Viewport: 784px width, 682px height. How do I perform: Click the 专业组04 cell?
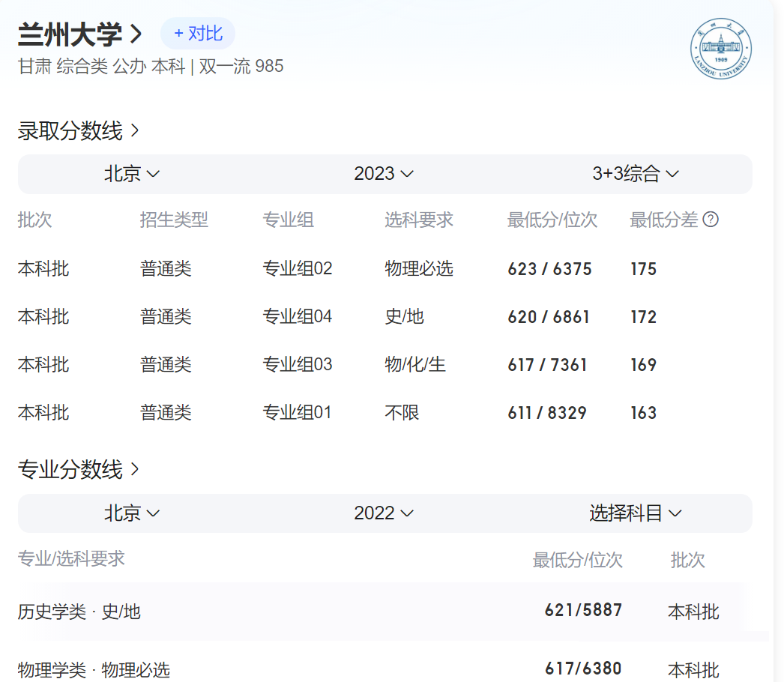298,316
